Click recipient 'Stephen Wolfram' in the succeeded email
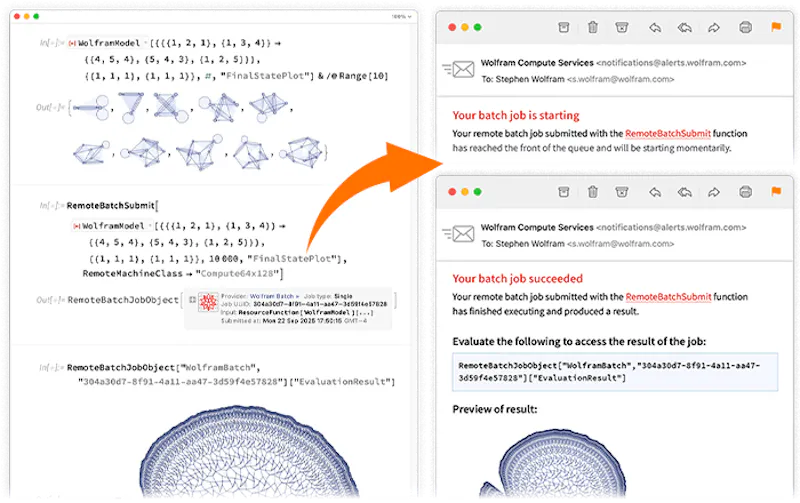The width and height of the screenshot is (800, 503). pyautogui.click(x=530, y=244)
